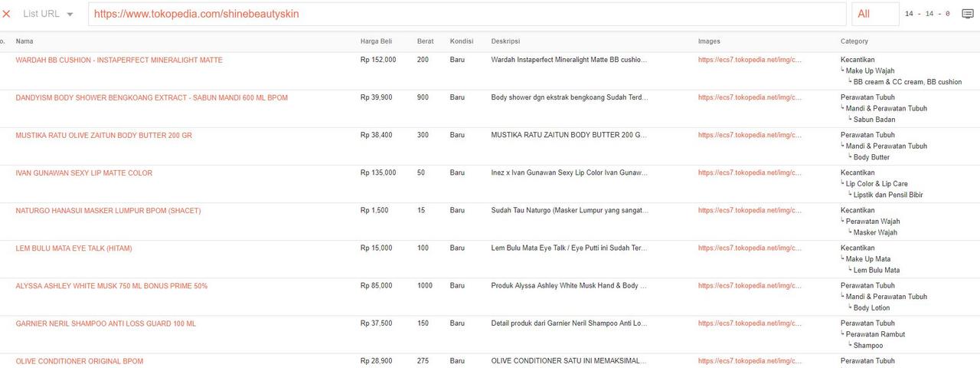Click the orange X close icon

[x=7, y=14]
